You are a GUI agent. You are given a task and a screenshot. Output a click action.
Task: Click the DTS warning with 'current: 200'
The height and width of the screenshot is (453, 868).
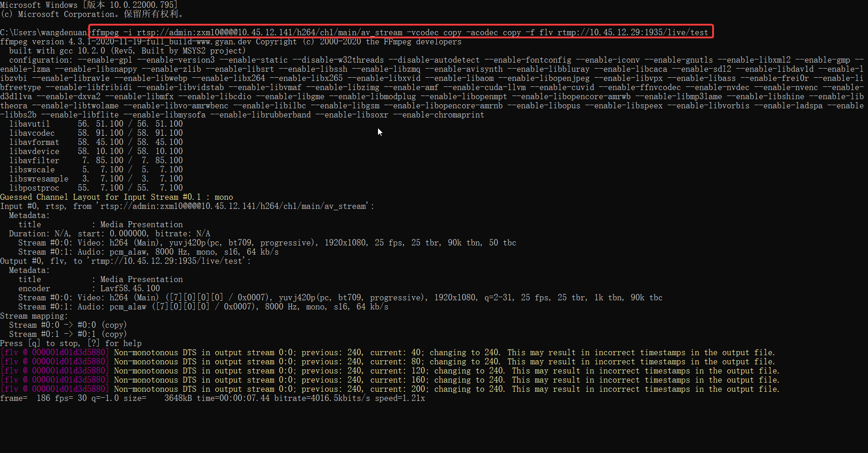pyautogui.click(x=390, y=389)
